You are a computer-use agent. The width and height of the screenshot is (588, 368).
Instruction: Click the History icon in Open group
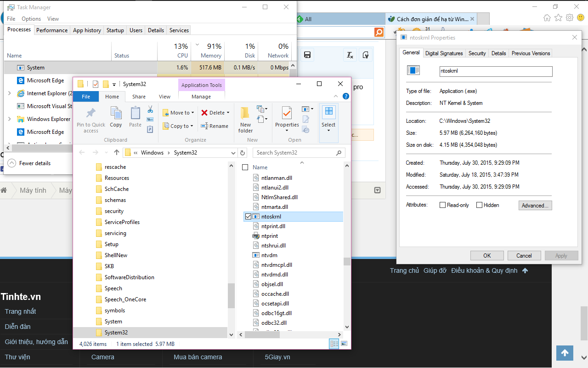pos(305,130)
